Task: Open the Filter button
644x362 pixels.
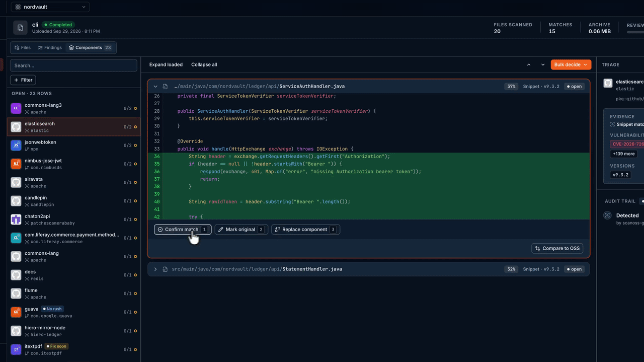Action: pyautogui.click(x=23, y=80)
